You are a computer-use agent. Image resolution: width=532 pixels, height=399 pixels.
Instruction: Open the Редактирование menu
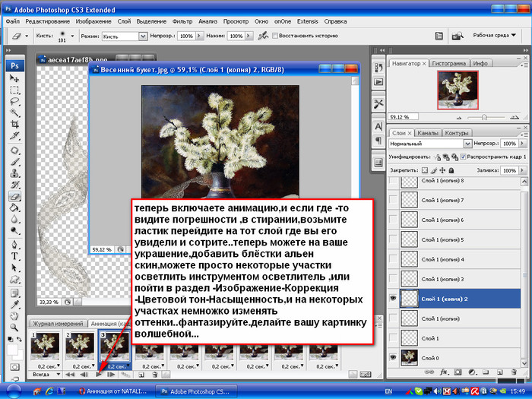coord(47,21)
